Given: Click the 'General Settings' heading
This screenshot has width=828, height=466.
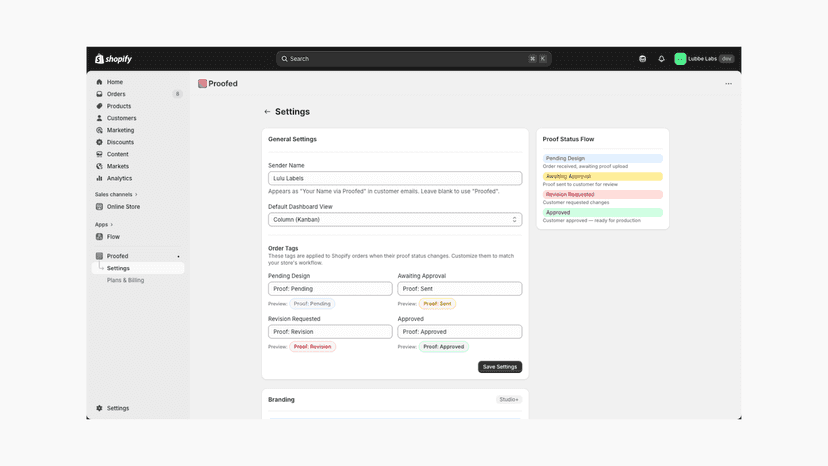Looking at the screenshot, I should [293, 139].
